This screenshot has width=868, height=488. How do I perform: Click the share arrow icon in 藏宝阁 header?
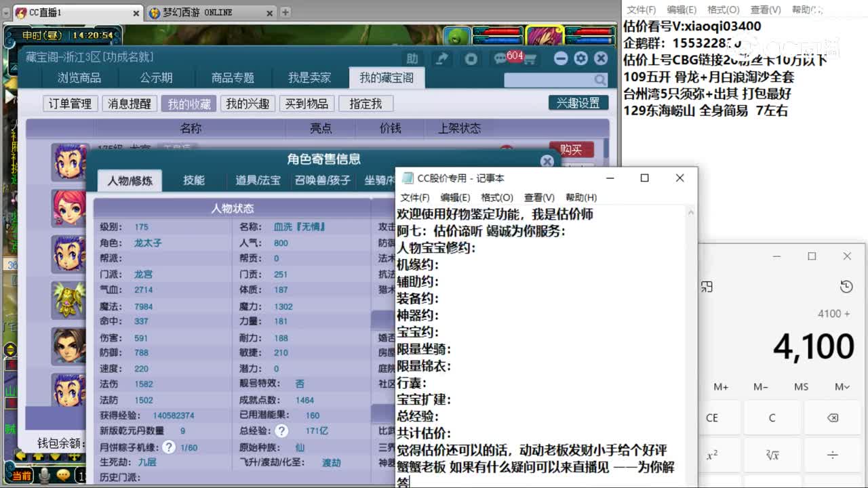coord(442,59)
